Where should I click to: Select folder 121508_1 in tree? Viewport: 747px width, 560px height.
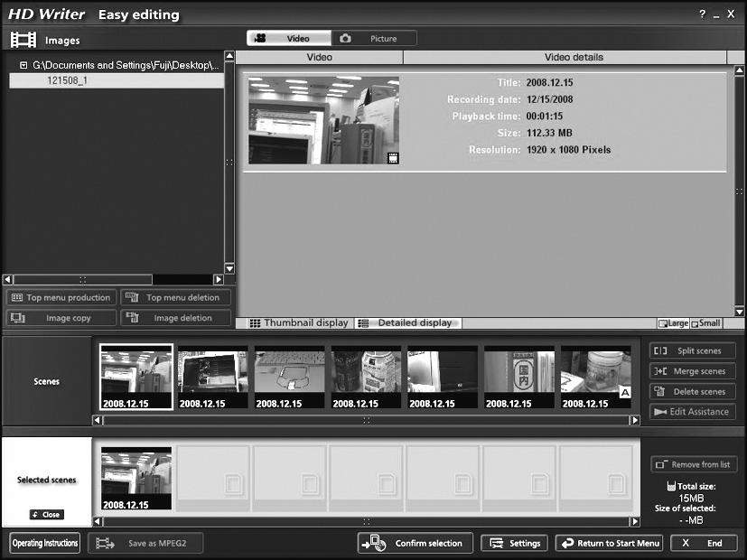(117, 80)
